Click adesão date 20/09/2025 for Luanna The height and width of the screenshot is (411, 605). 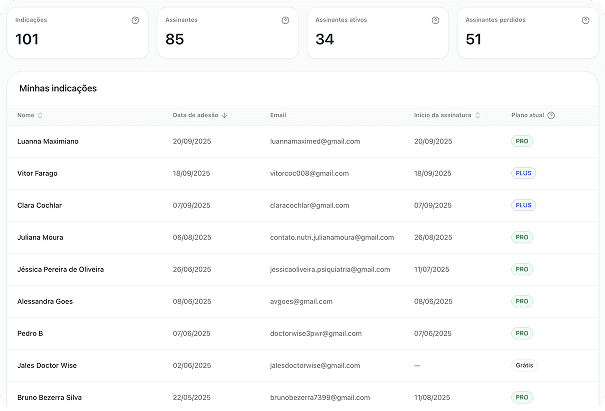point(192,142)
